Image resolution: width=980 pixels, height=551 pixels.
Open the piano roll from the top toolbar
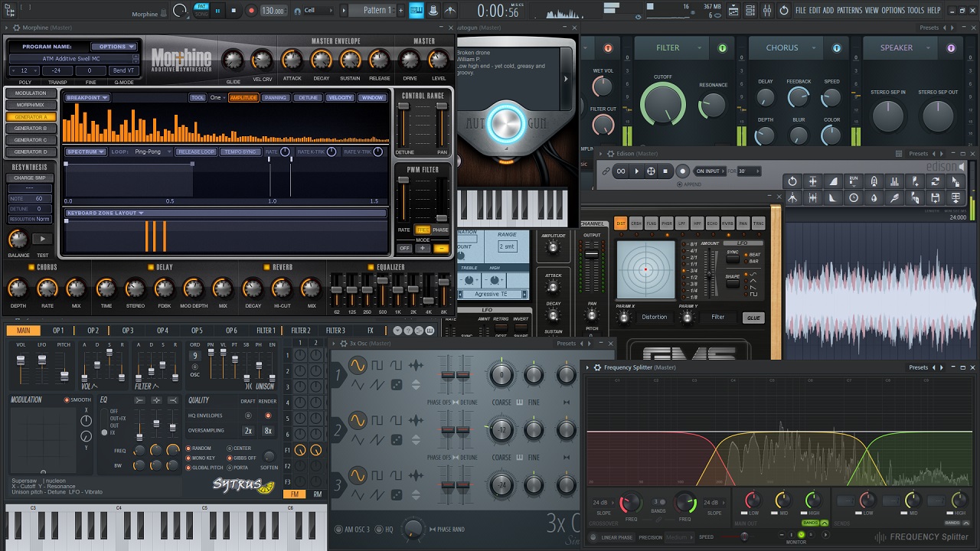pyautogui.click(x=416, y=11)
